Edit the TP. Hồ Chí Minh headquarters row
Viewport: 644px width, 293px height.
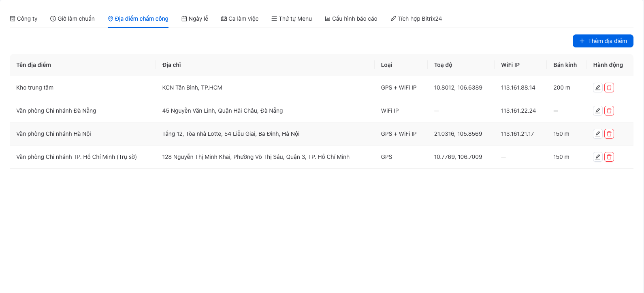tap(598, 157)
